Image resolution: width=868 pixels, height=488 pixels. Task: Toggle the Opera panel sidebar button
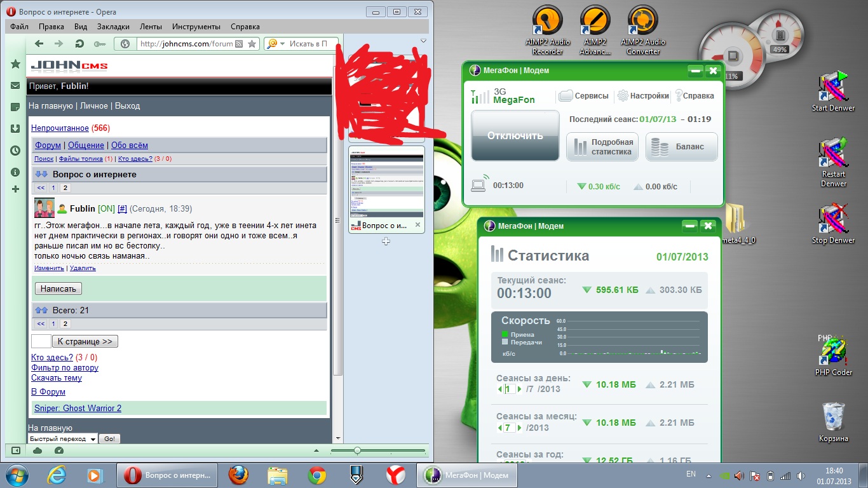(x=16, y=451)
